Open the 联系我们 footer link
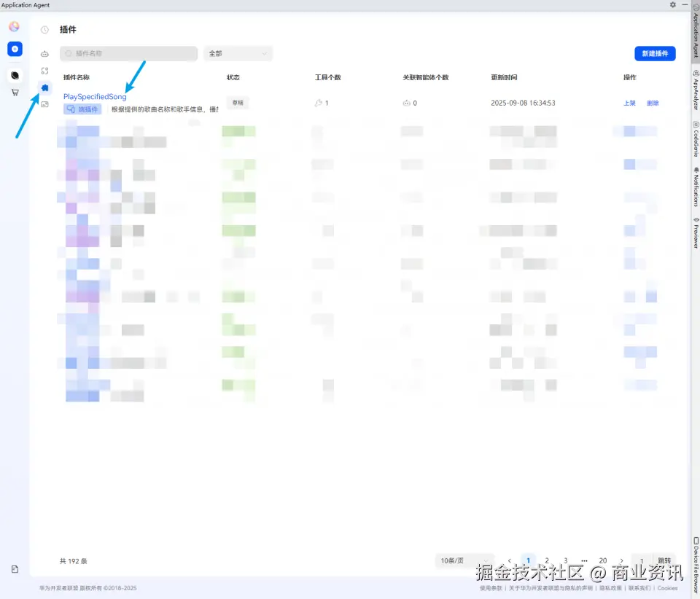Image resolution: width=700 pixels, height=599 pixels. 639,588
